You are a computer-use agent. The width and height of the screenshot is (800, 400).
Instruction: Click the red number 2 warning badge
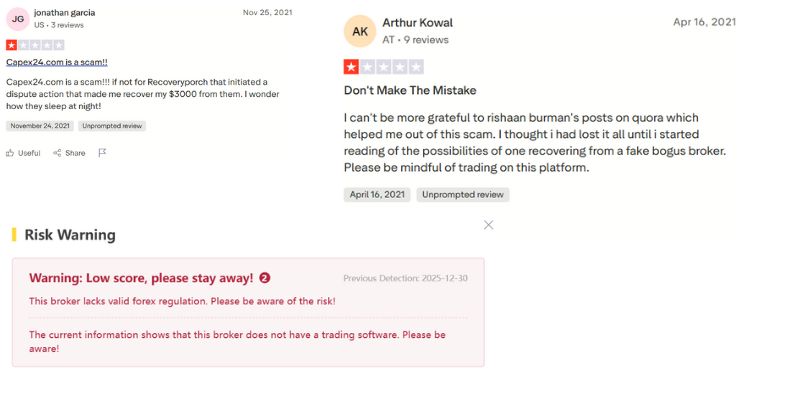coord(265,278)
